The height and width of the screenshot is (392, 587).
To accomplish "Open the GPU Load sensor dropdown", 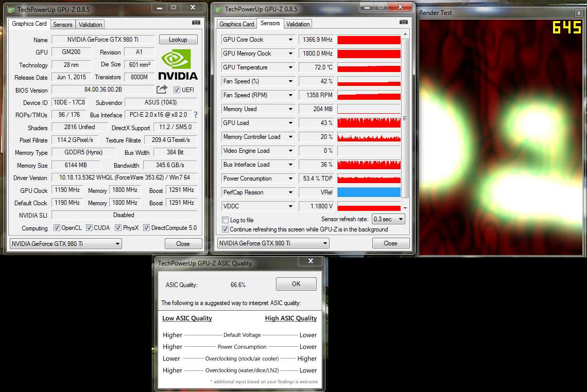I will pyautogui.click(x=290, y=122).
